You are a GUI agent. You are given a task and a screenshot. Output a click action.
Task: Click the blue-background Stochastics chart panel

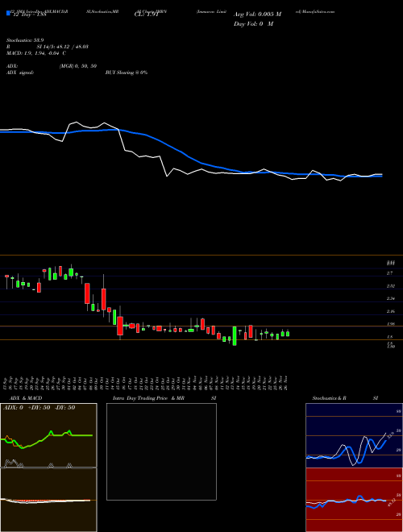[354, 435]
